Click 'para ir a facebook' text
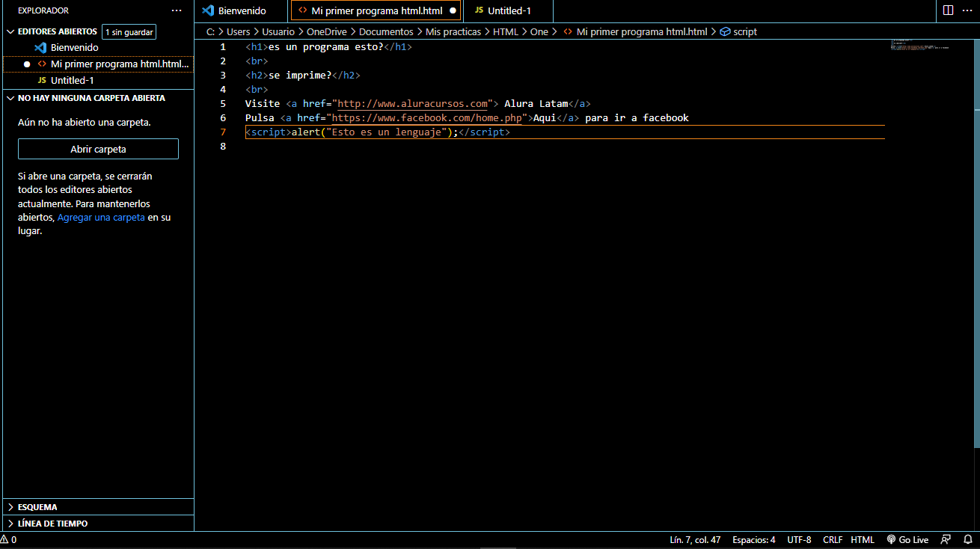The image size is (980, 549). coord(637,118)
